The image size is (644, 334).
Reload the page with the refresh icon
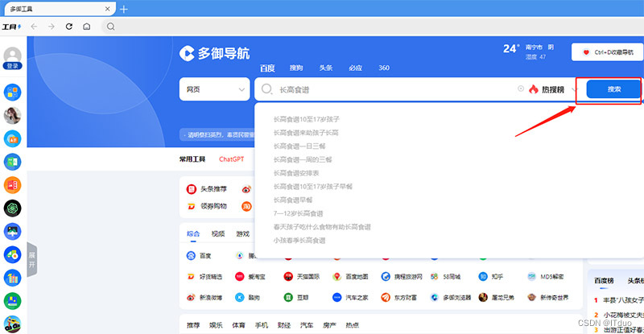(x=69, y=27)
